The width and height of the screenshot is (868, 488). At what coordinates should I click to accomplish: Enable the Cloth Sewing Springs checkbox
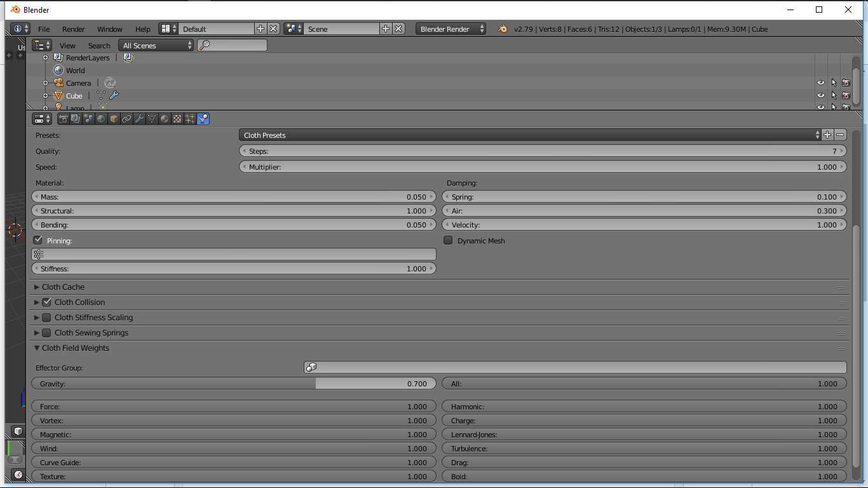(x=46, y=332)
